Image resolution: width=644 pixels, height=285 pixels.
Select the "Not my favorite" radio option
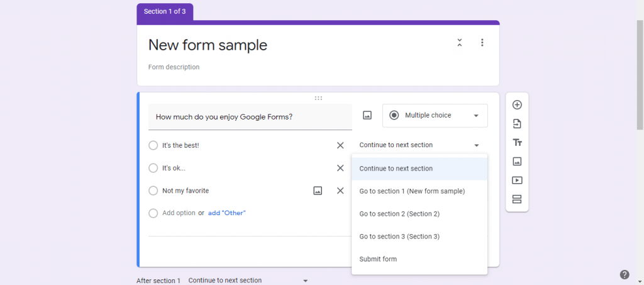click(153, 191)
